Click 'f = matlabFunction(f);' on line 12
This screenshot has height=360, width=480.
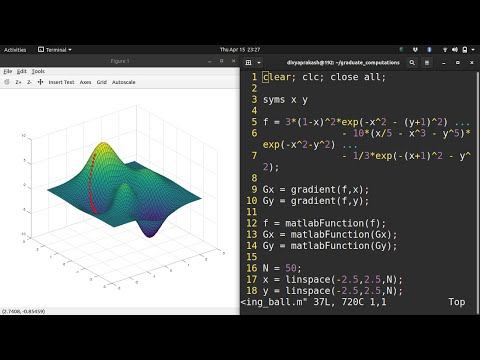coord(324,223)
